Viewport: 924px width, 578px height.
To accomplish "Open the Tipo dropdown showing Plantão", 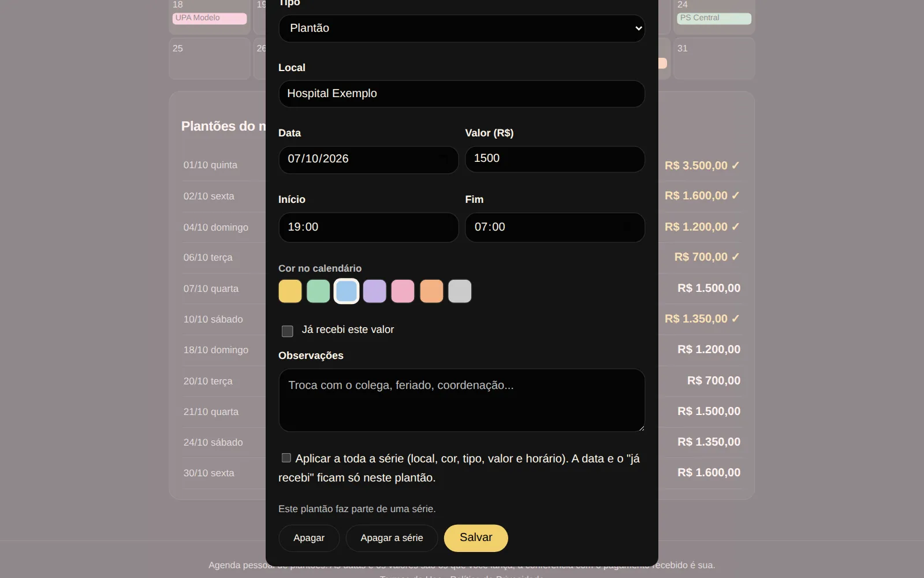I will (461, 28).
